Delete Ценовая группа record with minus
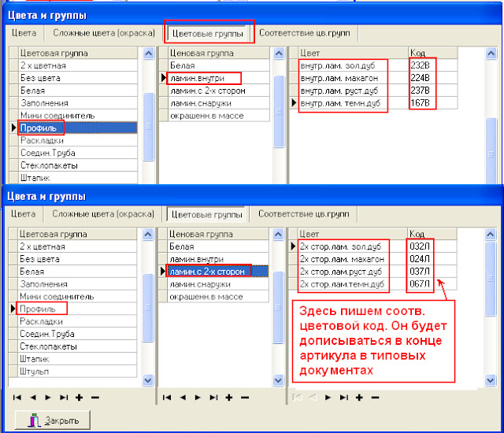 [x=245, y=398]
